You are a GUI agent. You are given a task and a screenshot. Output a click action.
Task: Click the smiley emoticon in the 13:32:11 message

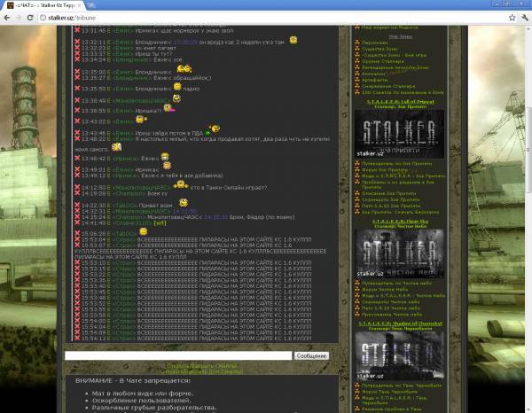(x=293, y=40)
